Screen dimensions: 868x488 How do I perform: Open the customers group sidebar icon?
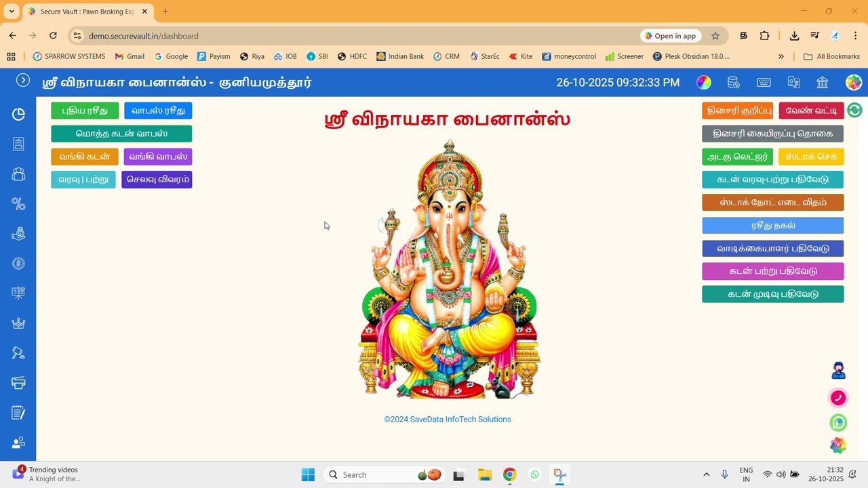click(18, 174)
